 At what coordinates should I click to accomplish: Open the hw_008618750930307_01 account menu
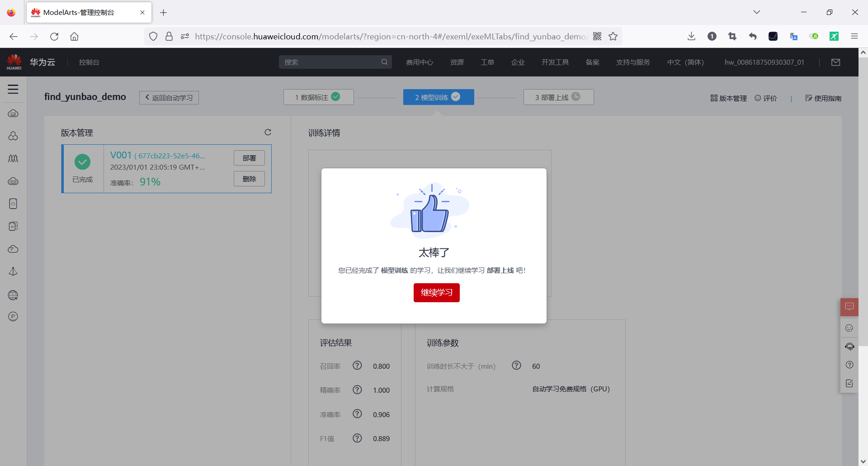coord(764,62)
